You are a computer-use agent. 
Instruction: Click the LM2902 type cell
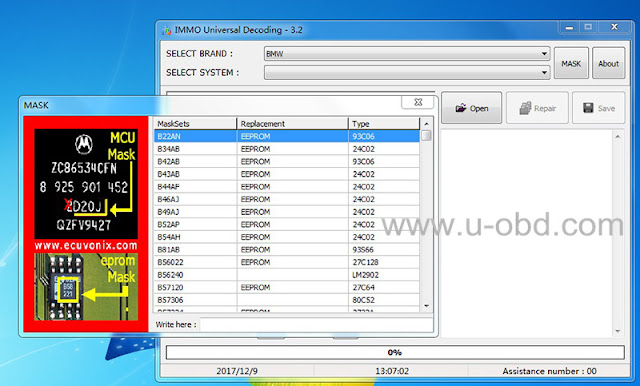click(x=384, y=275)
